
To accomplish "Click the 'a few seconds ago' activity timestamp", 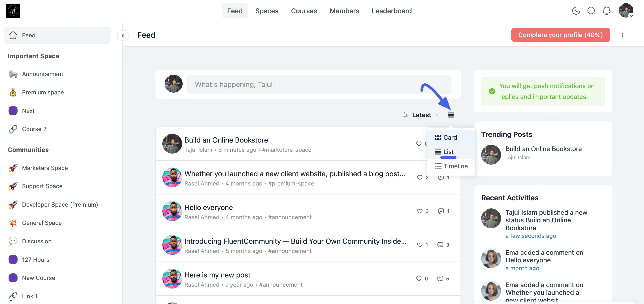I will point(531,236).
